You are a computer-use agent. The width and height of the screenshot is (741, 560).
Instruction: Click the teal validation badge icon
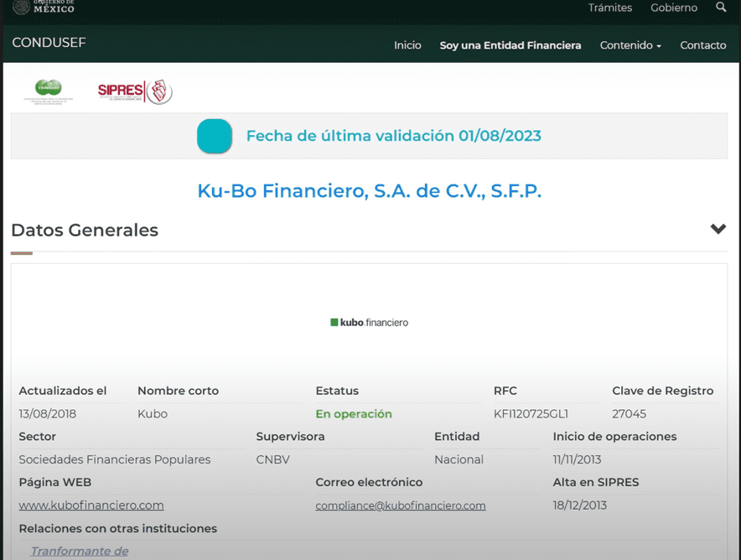pos(215,137)
